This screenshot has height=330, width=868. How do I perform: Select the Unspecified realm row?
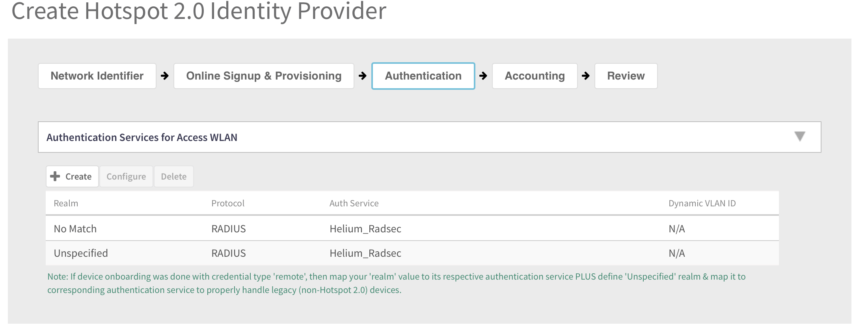coord(81,253)
